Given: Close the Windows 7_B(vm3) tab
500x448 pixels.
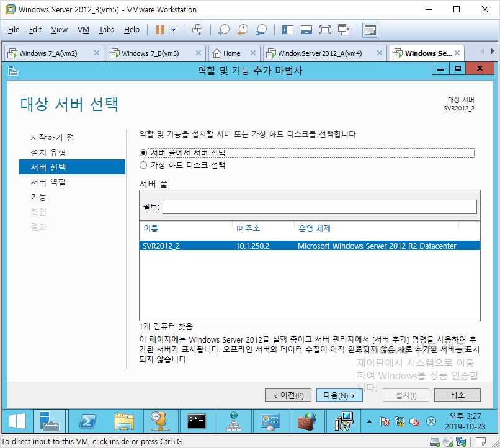Looking at the screenshot, I should click(199, 53).
